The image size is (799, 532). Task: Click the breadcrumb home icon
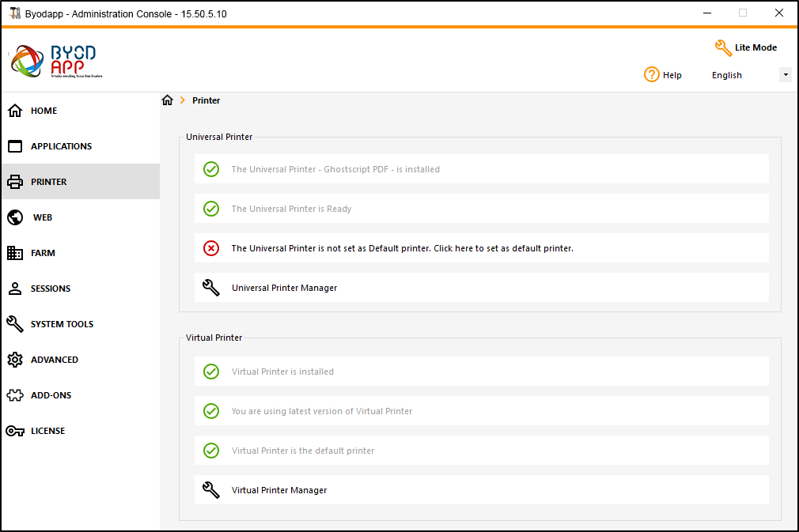pyautogui.click(x=168, y=100)
